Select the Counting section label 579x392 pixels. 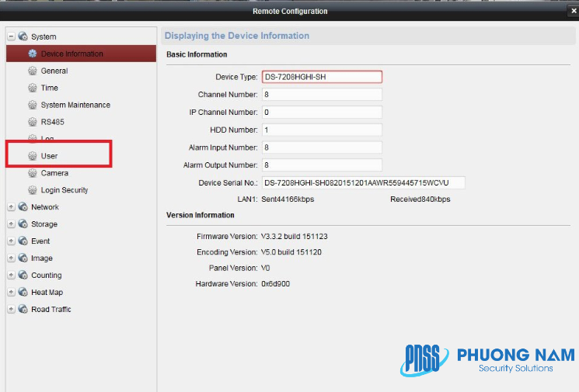(46, 276)
